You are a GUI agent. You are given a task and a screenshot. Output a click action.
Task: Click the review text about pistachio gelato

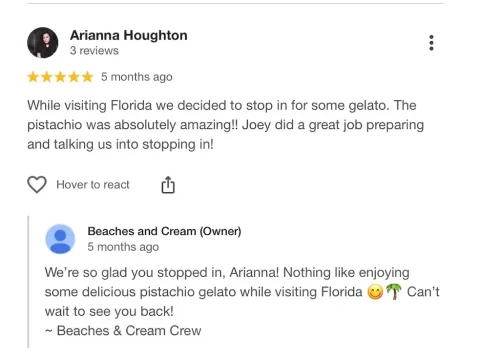click(226, 125)
